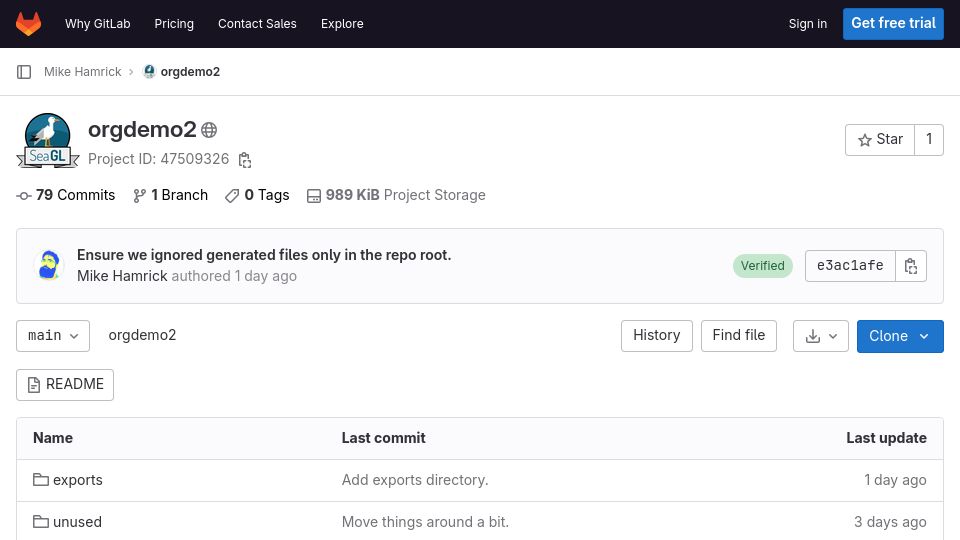The image size is (960, 540).
Task: Open Mike Hamrick breadcrumb link
Action: pyautogui.click(x=83, y=72)
